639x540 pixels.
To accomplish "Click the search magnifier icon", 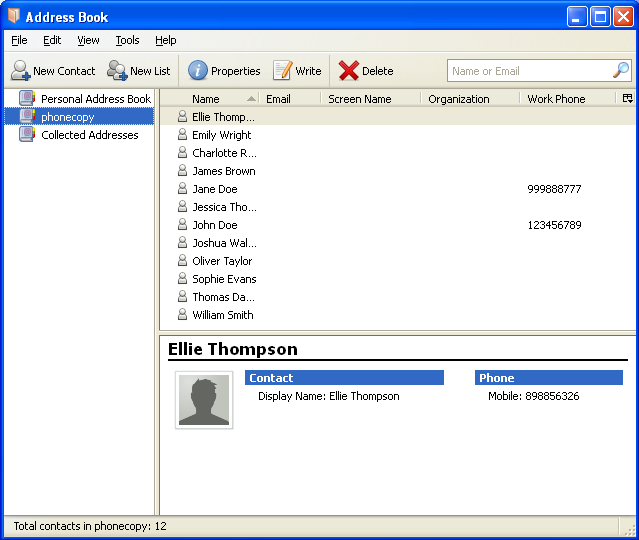I will [621, 70].
